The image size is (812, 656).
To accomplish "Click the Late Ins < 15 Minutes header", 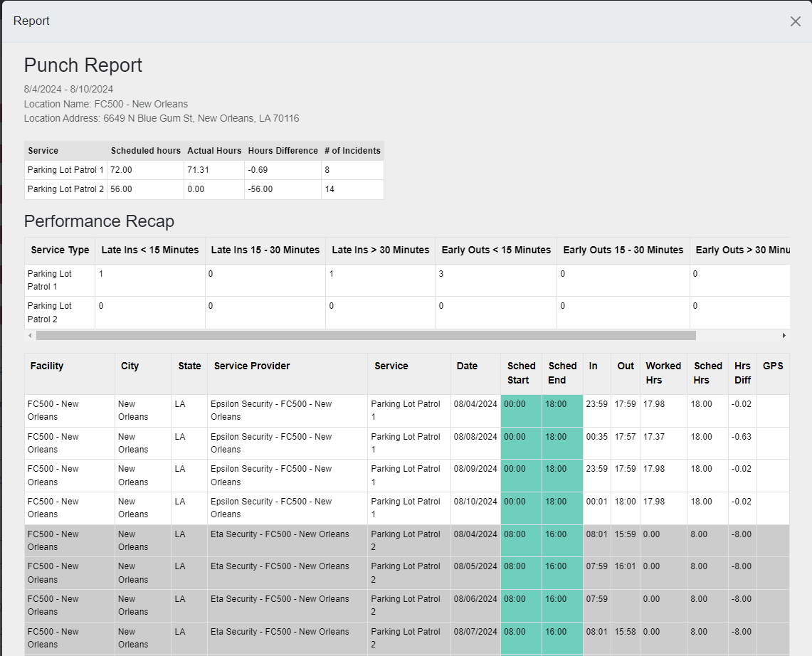I will [x=149, y=250].
